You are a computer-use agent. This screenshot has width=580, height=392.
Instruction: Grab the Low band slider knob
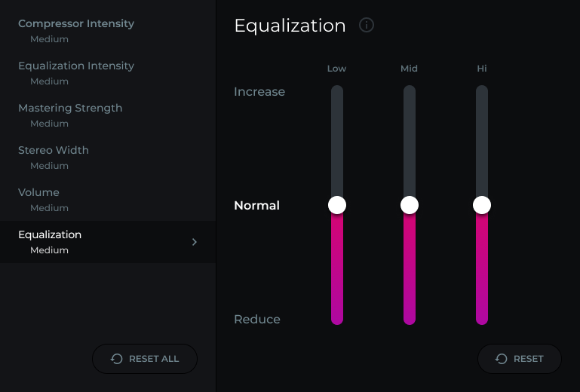[x=337, y=205]
